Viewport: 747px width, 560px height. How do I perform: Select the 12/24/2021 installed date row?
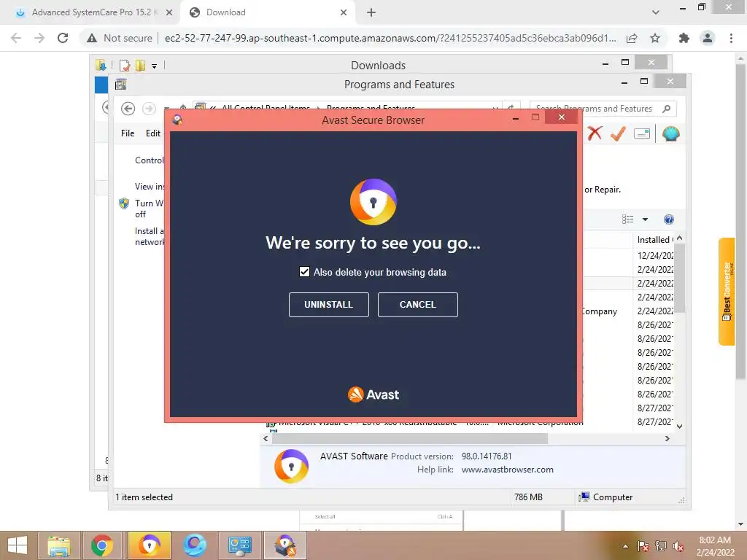(655, 256)
